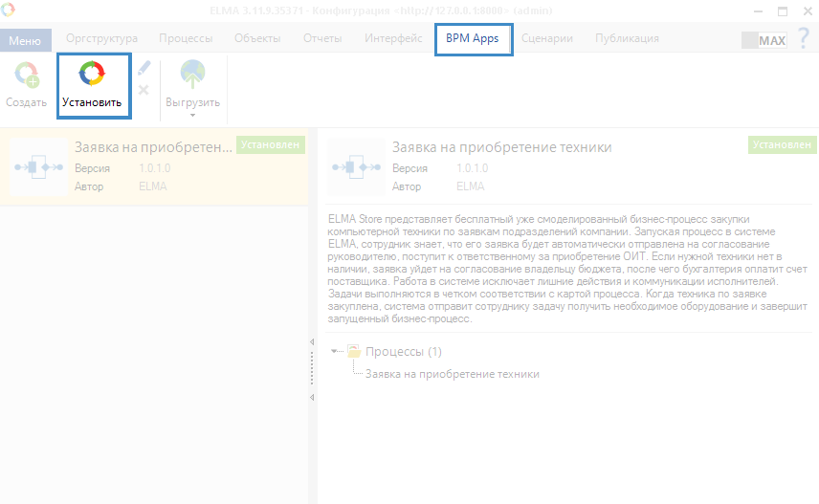Switch to the Процессы tab

click(186, 39)
